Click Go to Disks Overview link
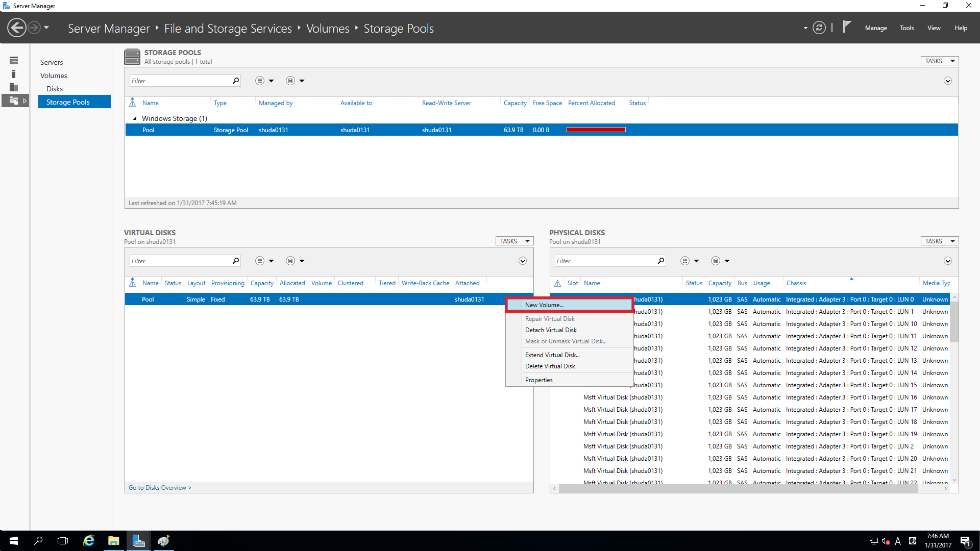Viewport: 980px width, 551px height. (160, 488)
